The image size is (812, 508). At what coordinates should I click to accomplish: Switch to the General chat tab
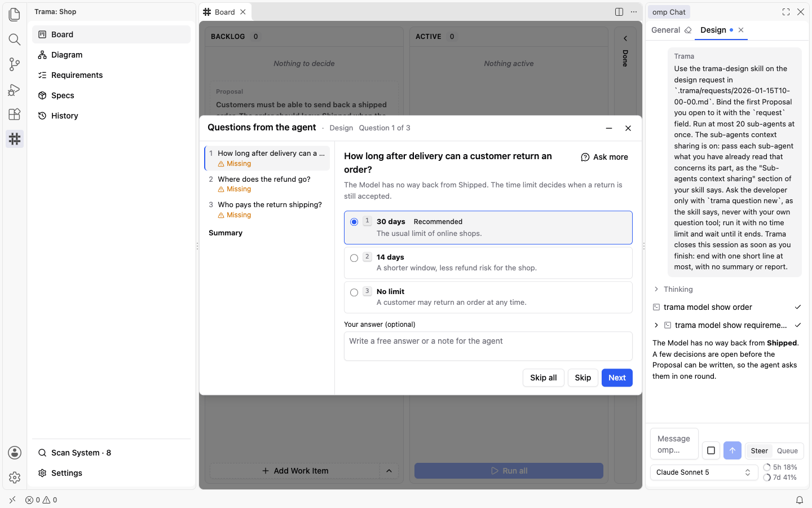coord(665,30)
